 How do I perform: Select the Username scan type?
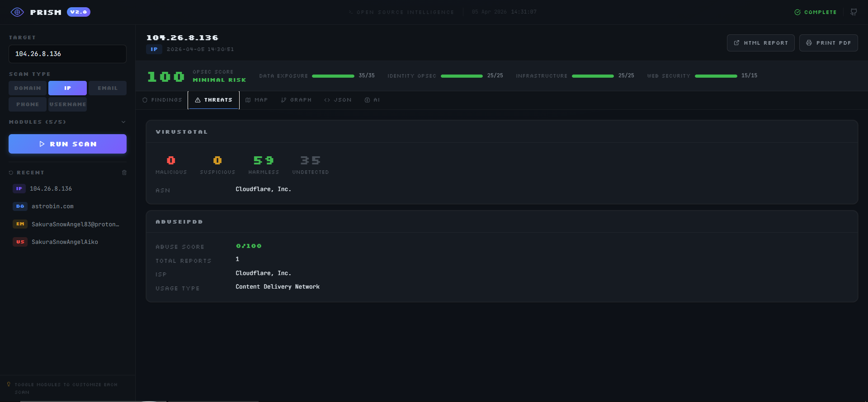[x=67, y=104]
